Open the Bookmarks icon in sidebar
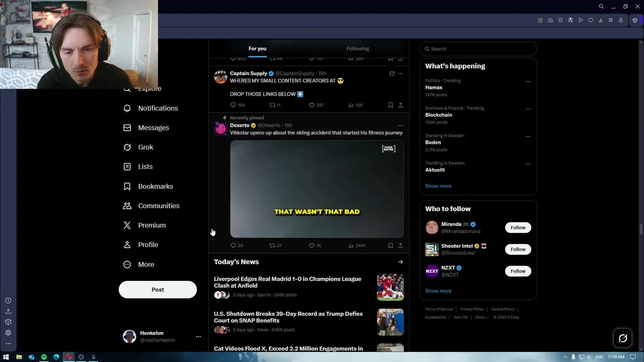 [x=127, y=186]
